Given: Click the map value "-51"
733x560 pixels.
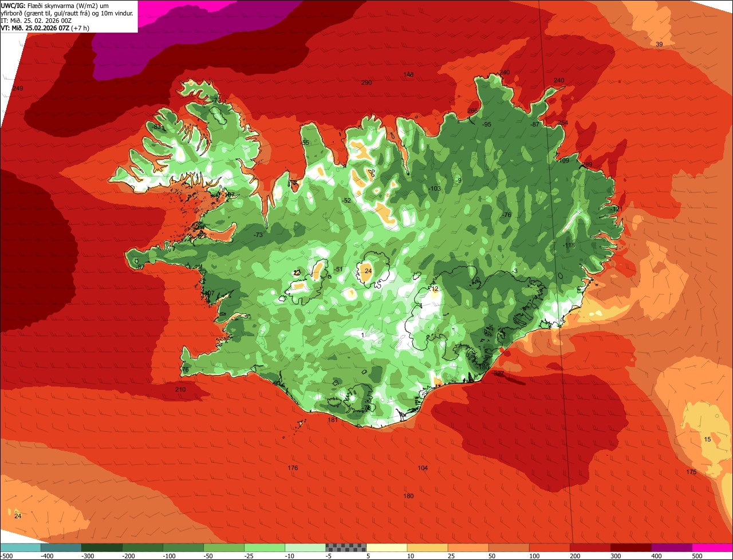Looking at the screenshot, I should (x=338, y=270).
